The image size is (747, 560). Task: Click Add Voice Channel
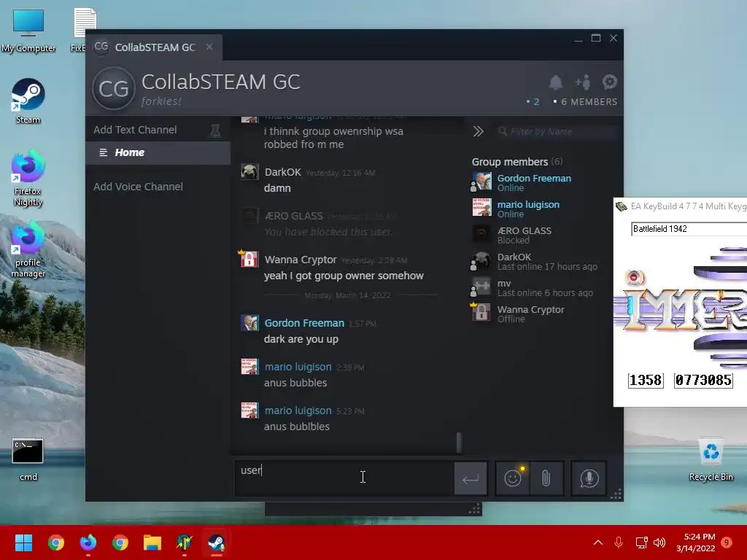tap(138, 187)
